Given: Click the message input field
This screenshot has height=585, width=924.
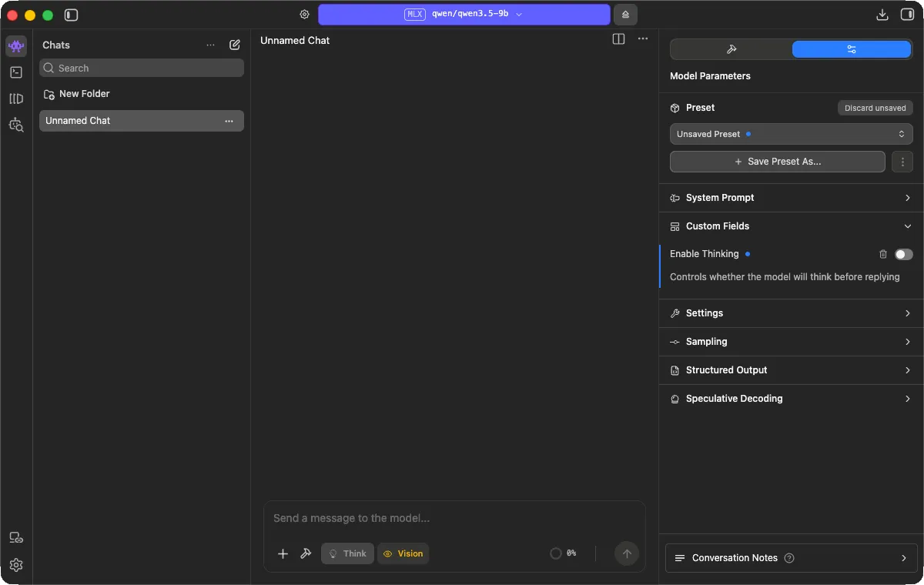Looking at the screenshot, I should [x=454, y=519].
